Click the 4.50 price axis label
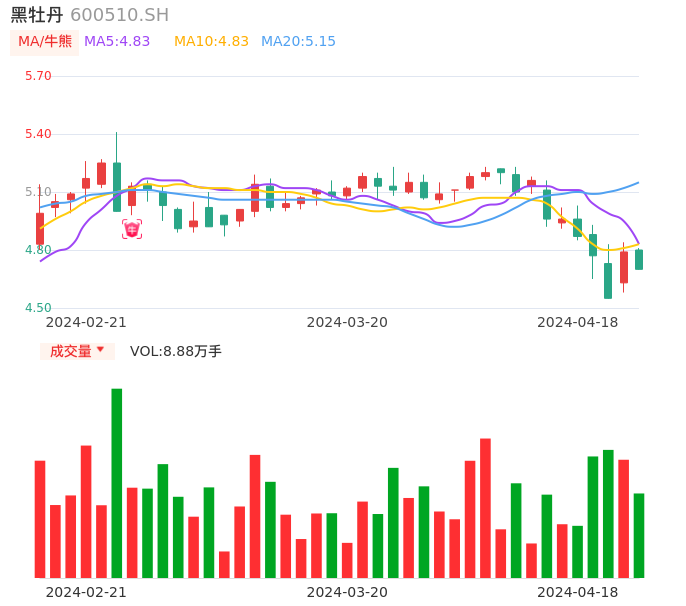Viewport: 686px width, 606px height. [x=38, y=308]
